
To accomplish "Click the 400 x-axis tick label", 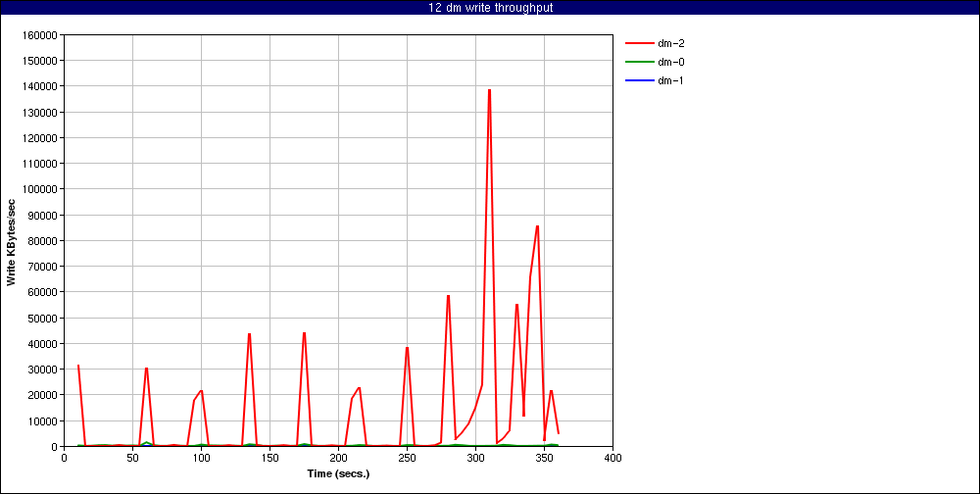I will click(613, 458).
